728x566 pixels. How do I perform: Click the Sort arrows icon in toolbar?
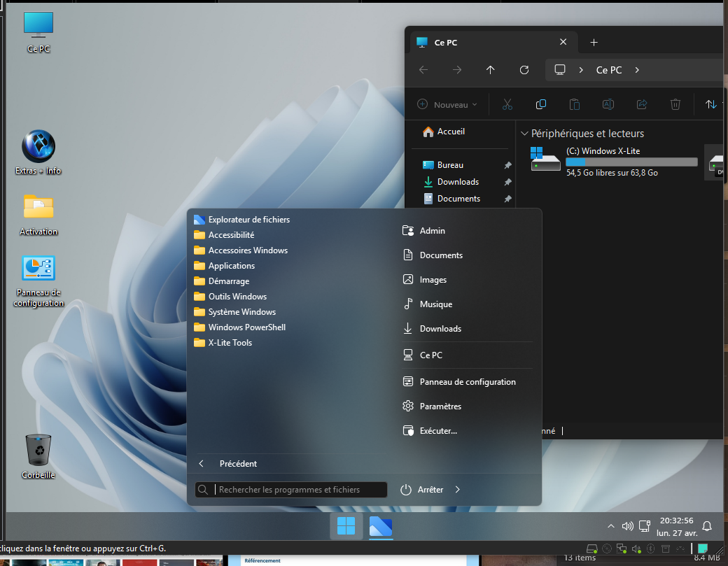[710, 104]
